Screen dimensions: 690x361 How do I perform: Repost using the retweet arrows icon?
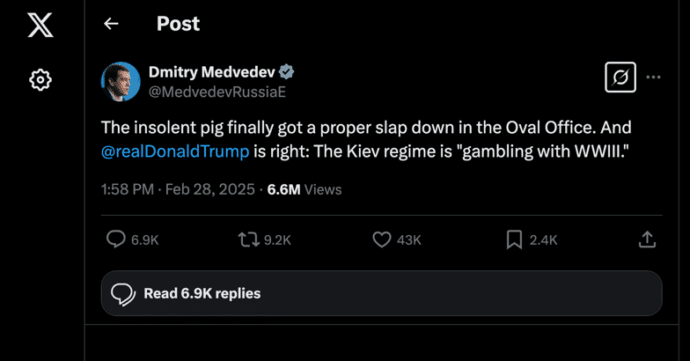tap(249, 239)
